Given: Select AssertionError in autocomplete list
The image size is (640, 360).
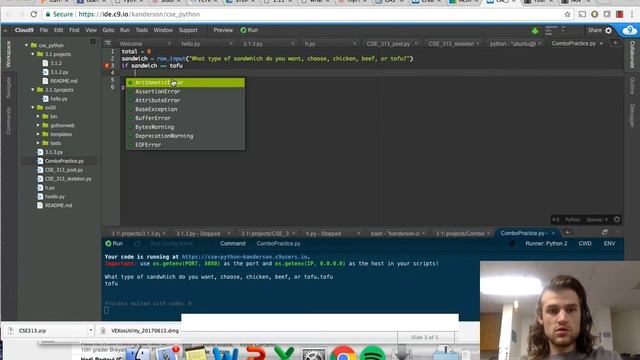Looking at the screenshot, I should (x=185, y=91).
